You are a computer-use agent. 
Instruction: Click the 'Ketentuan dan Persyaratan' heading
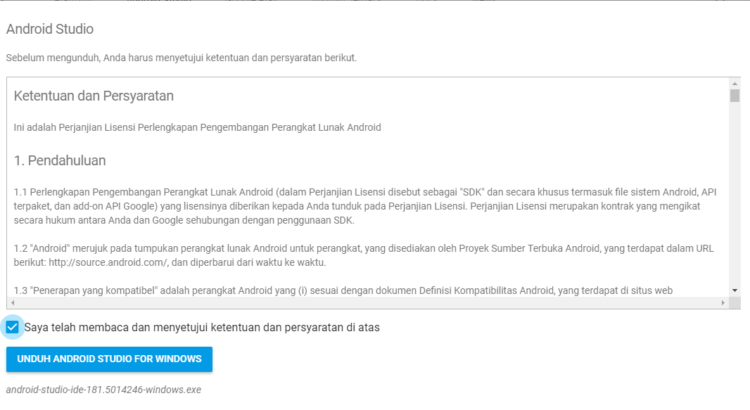tap(94, 97)
